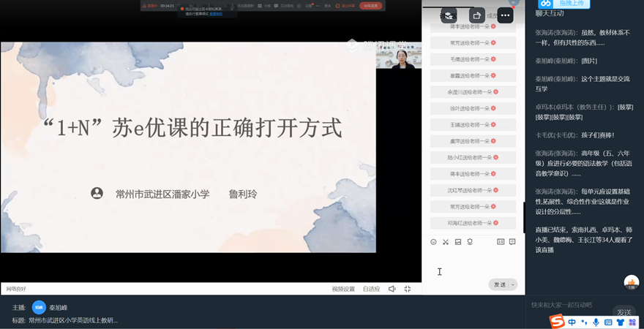Click the speech bubble icon above chat input
This screenshot has width=644, height=329.
[x=512, y=242]
